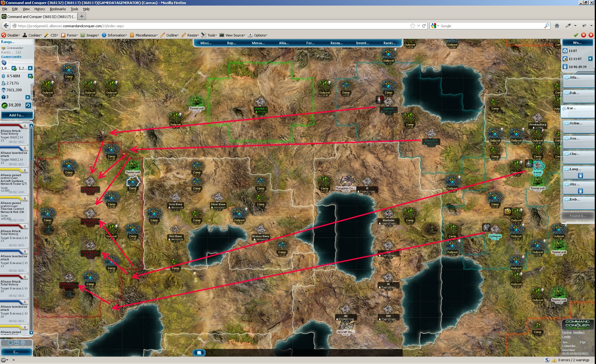Close the add-on bar with the X

point(13,360)
